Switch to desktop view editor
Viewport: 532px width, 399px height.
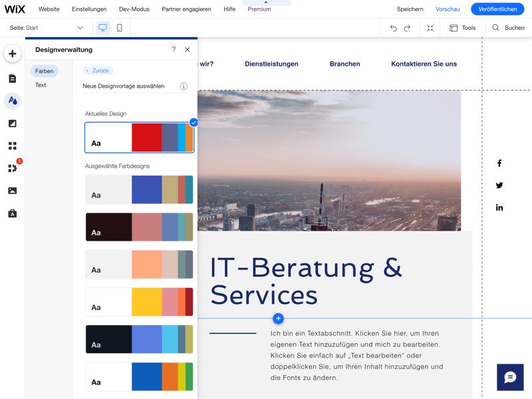pyautogui.click(x=103, y=28)
